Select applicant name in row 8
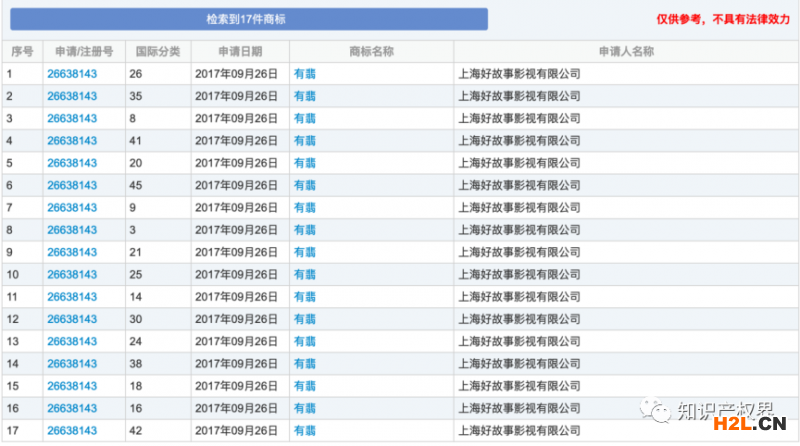The image size is (800, 446). (x=519, y=230)
